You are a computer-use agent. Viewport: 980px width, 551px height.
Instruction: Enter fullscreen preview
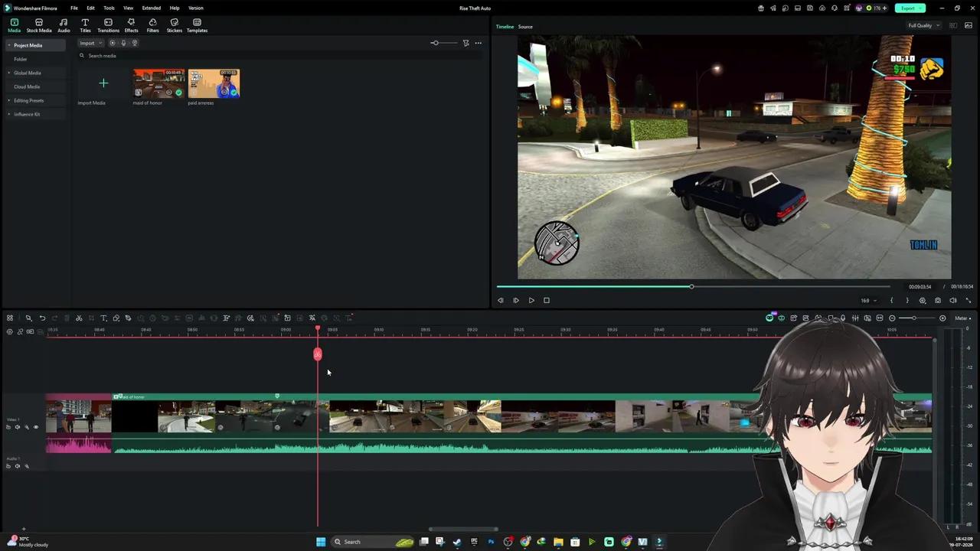pos(969,301)
